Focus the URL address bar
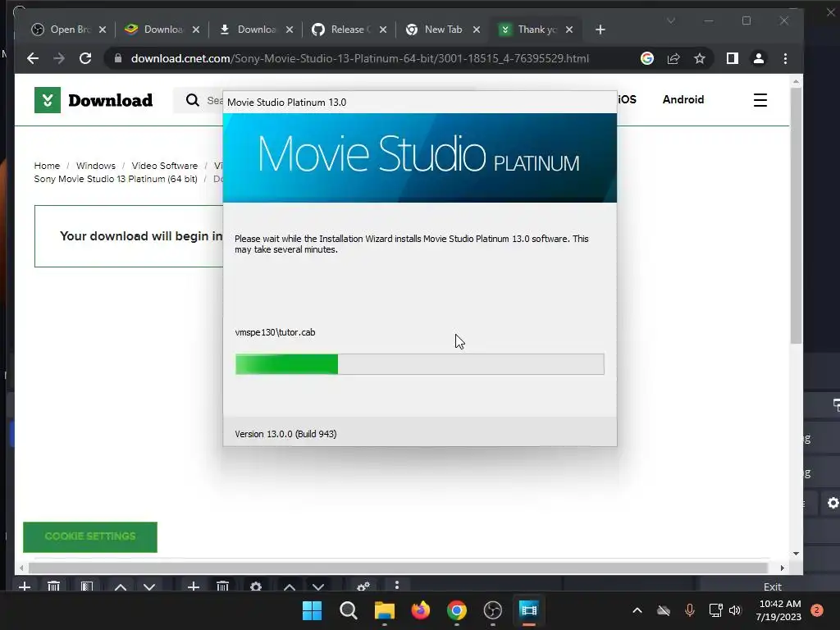 pos(359,58)
